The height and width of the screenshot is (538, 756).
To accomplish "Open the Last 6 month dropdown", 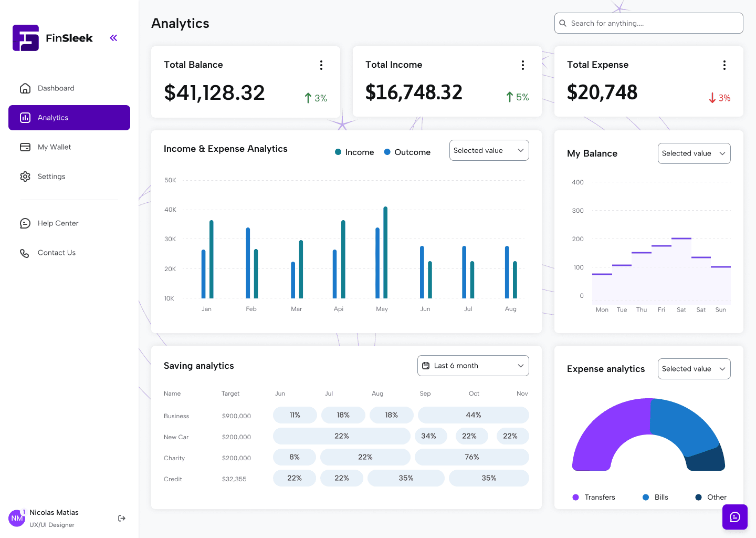I will coord(472,366).
